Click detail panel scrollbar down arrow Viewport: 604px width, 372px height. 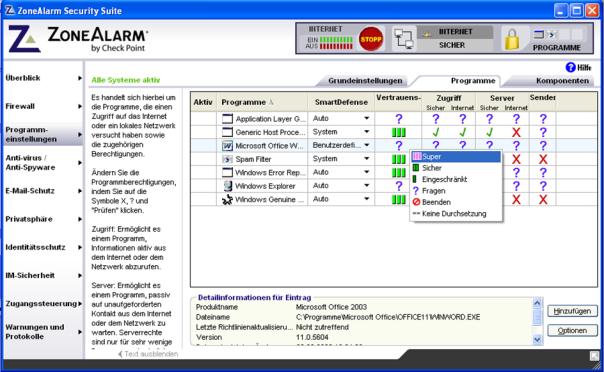[537, 339]
